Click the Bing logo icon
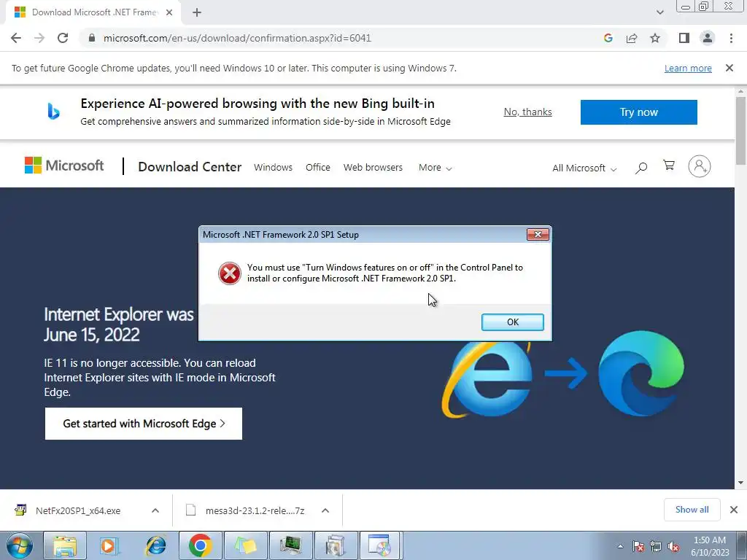The width and height of the screenshot is (747, 560). [53, 112]
